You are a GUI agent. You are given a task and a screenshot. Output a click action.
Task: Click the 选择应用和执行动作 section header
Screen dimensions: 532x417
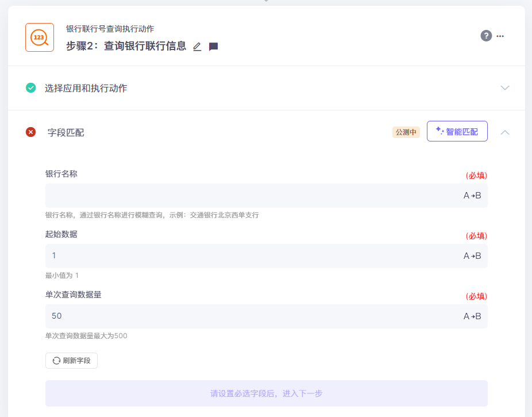[86, 88]
